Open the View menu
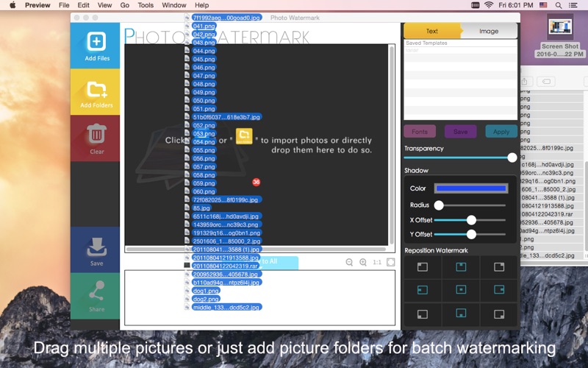This screenshot has height=368, width=588. [104, 5]
